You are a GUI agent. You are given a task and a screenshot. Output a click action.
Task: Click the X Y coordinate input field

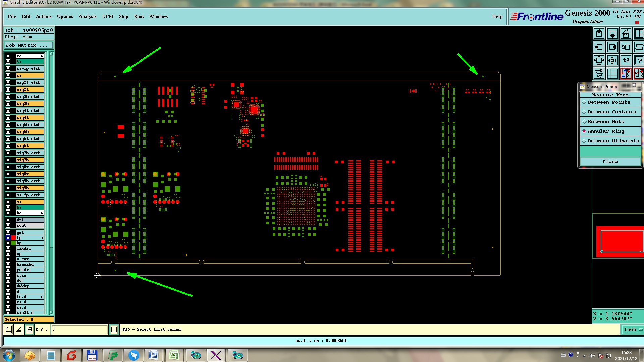coord(80,330)
